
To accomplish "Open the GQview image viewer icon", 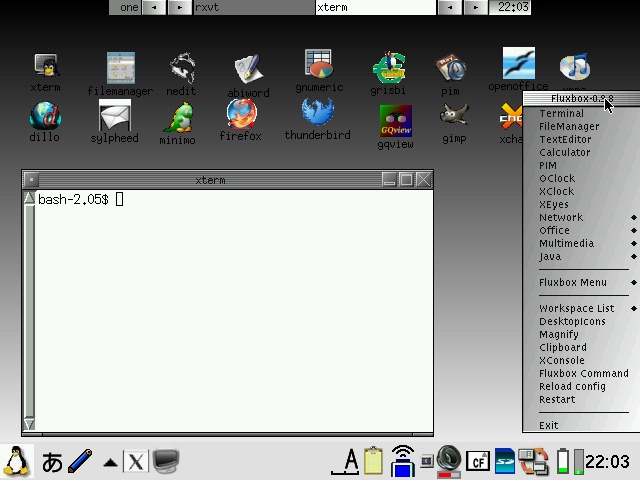I will click(395, 123).
